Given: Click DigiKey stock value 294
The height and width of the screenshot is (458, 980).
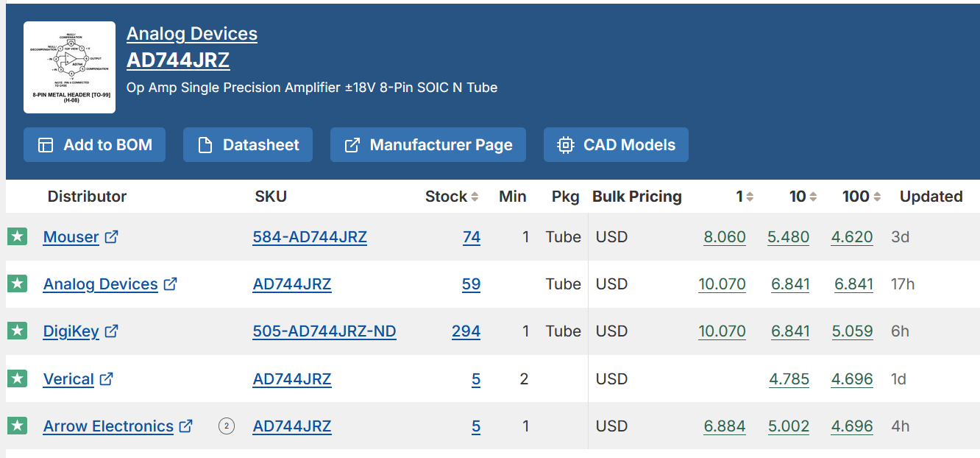Looking at the screenshot, I should [x=466, y=331].
